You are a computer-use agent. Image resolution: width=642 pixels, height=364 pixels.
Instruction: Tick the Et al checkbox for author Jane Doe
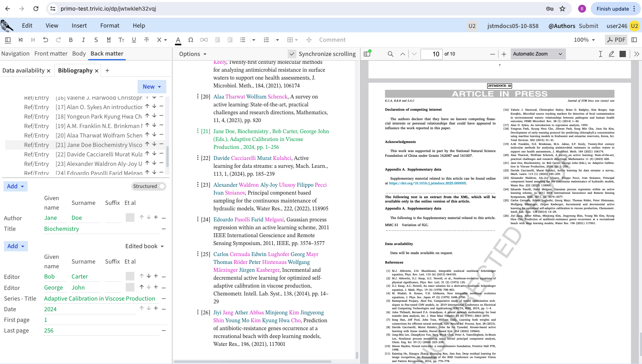(x=130, y=217)
